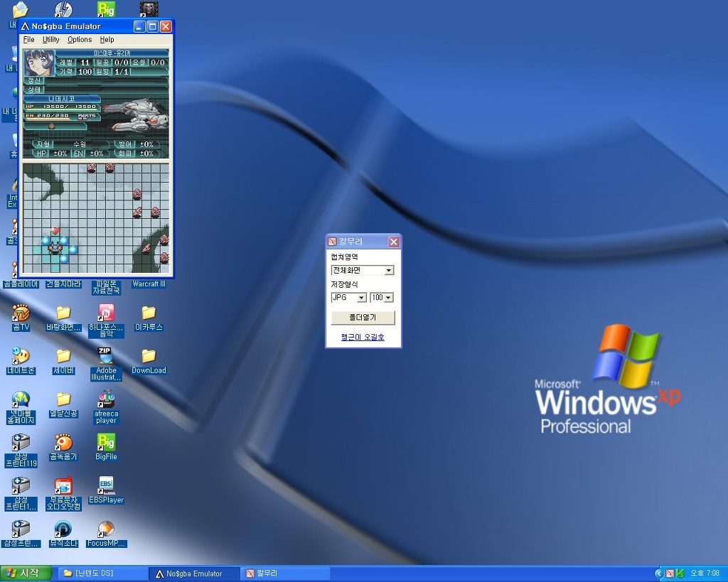Select the FocusMP shortcut icon
The width and height of the screenshot is (728, 582).
pyautogui.click(x=106, y=529)
